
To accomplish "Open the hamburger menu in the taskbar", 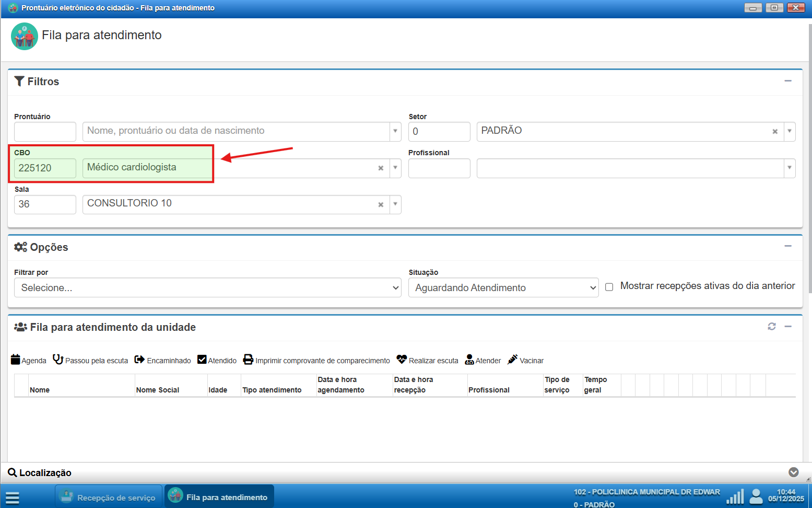I will 13,498.
